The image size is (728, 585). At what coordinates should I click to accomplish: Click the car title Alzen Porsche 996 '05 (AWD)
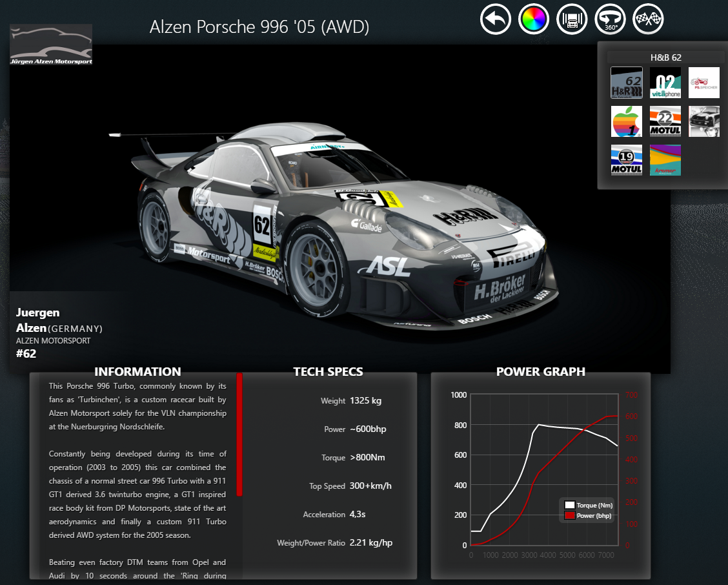259,27
